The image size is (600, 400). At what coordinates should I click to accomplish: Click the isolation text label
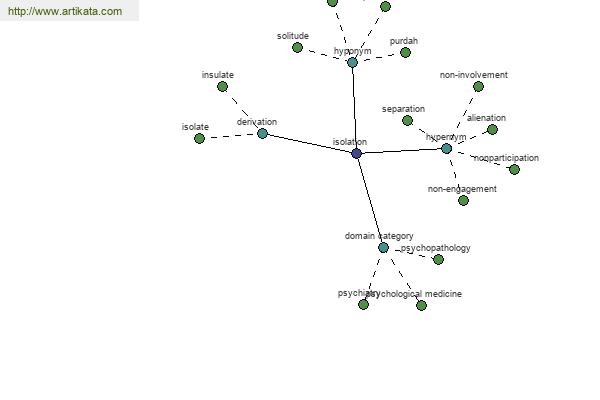point(350,142)
